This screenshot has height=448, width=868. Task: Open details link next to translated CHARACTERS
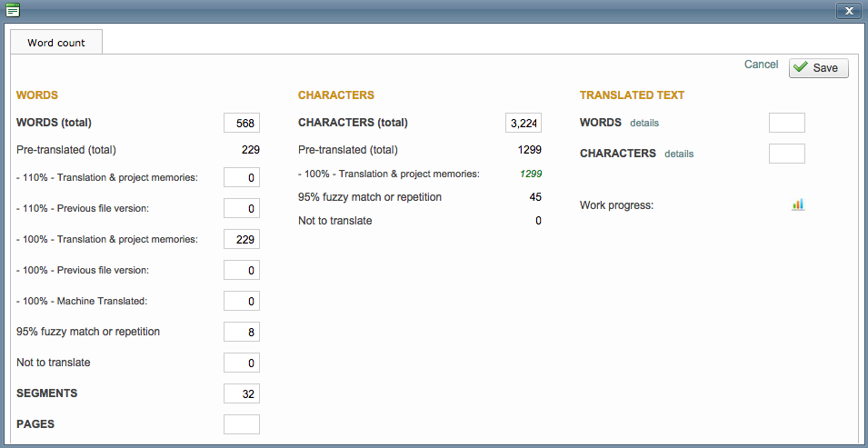[x=679, y=154]
